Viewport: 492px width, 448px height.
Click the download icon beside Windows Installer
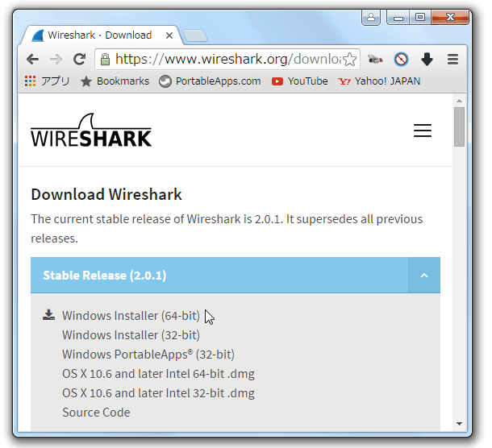point(48,315)
